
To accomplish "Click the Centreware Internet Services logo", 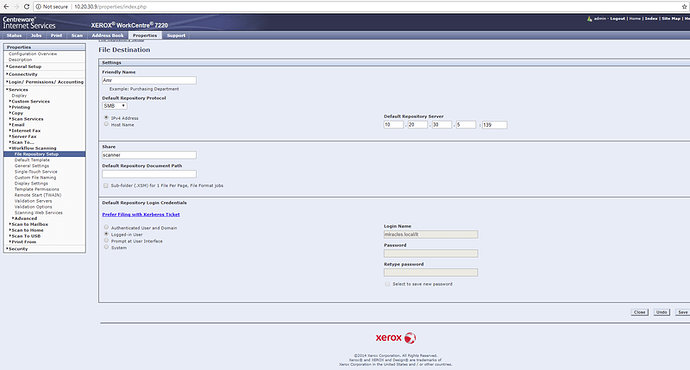I will [29, 23].
